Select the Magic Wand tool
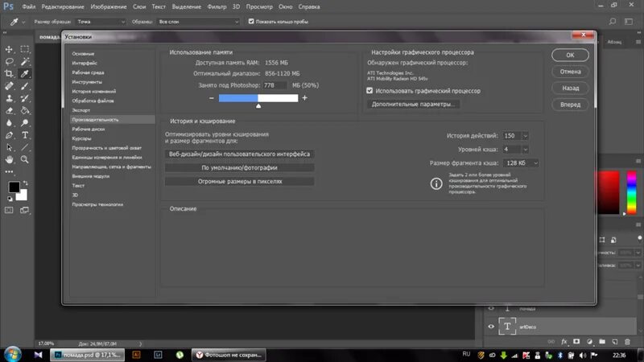The height and width of the screenshot is (362, 644). [25, 62]
